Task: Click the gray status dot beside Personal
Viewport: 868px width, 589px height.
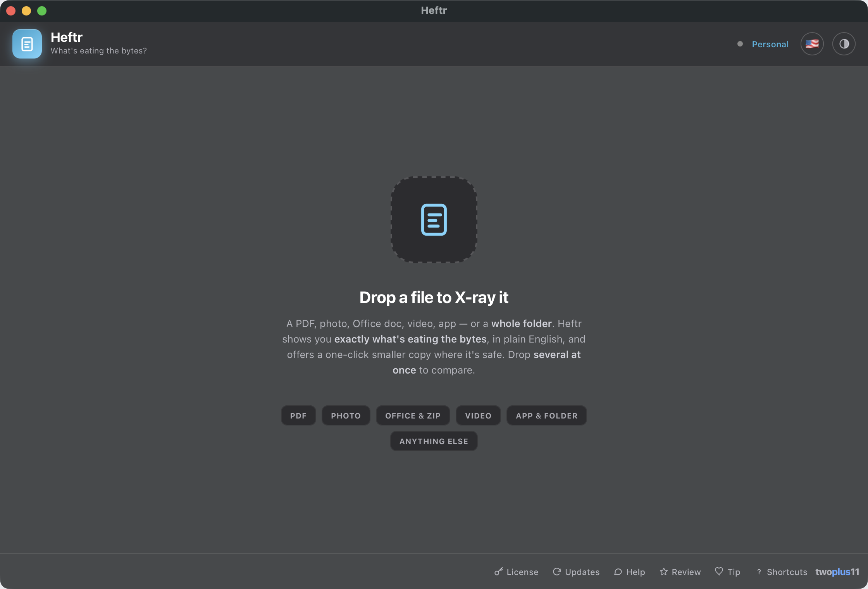Action: click(740, 44)
